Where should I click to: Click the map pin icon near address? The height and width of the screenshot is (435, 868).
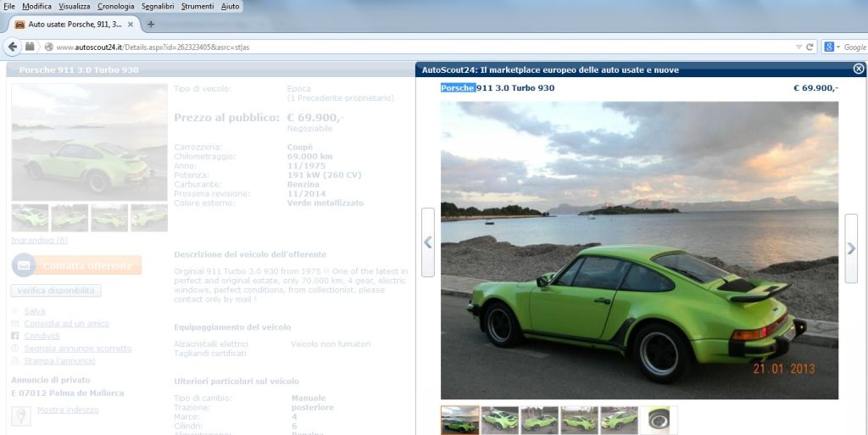click(21, 416)
